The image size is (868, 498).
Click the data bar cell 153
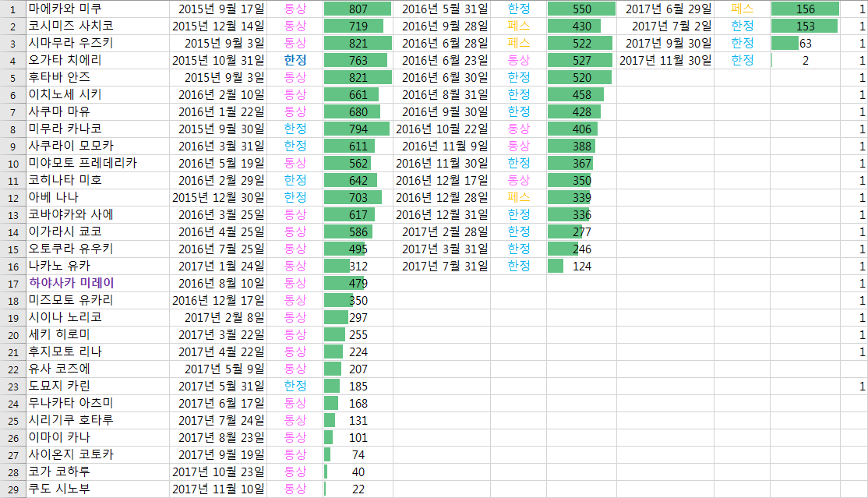click(x=806, y=26)
